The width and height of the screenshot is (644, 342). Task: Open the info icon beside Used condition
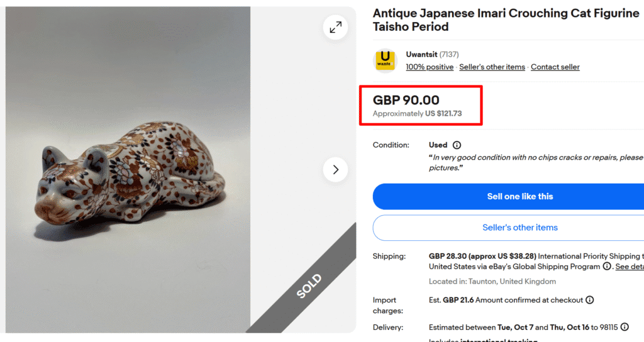[457, 145]
